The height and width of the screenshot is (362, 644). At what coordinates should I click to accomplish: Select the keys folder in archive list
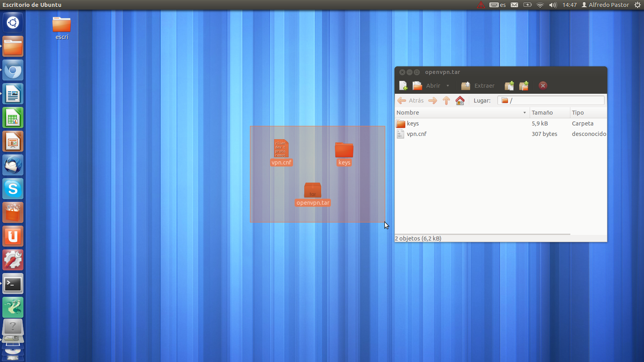[x=413, y=123]
